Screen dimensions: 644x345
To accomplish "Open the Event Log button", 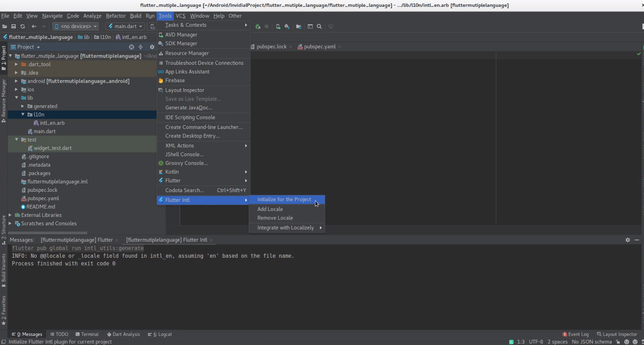I will [576, 334].
